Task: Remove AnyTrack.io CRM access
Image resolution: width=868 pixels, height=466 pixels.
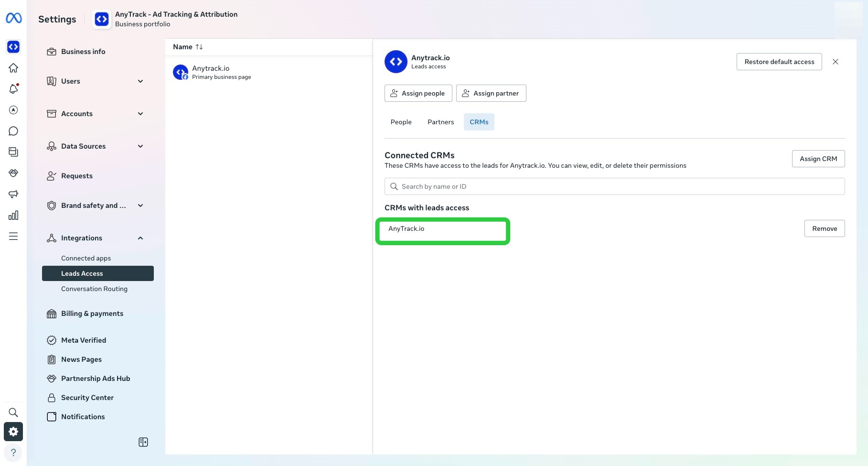Action: 825,228
